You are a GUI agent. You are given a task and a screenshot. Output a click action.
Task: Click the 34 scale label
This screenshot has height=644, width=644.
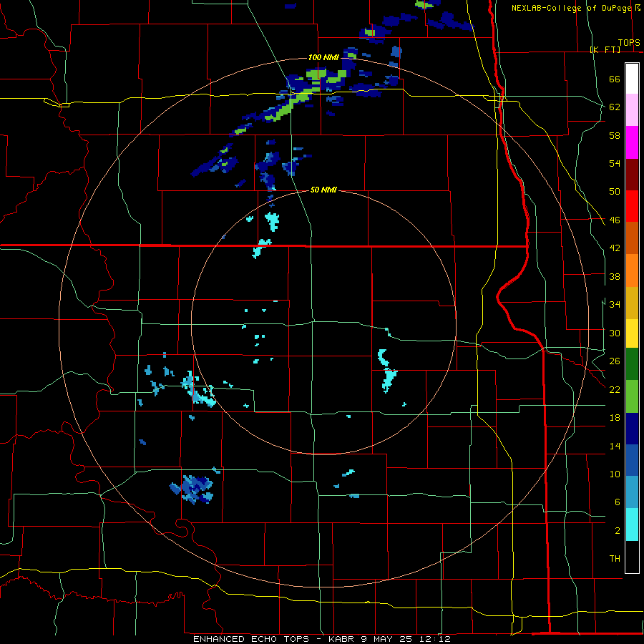(615, 305)
